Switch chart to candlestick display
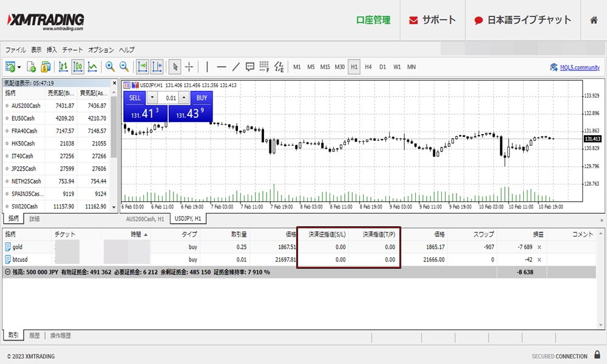Screen dimensions: 607x364 78,67
